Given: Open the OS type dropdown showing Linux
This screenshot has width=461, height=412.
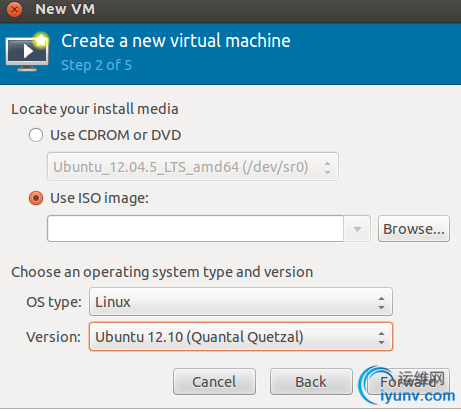Looking at the screenshot, I should tap(241, 302).
